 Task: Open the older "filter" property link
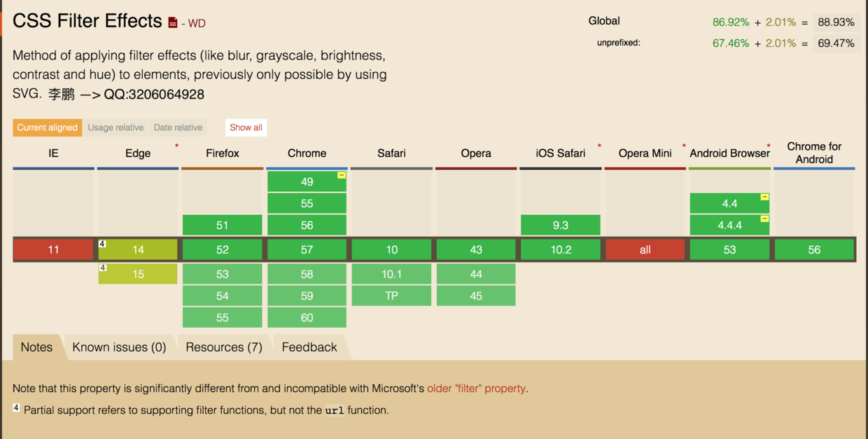point(476,389)
